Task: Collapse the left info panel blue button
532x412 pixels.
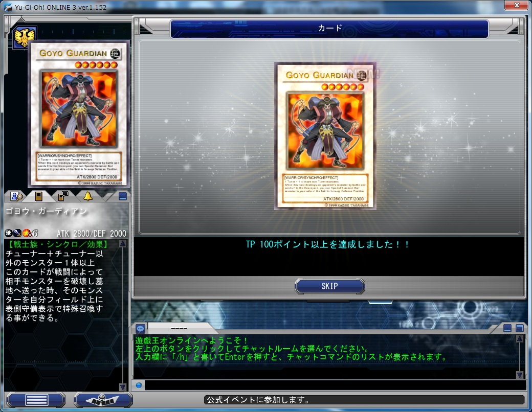Action: pos(122,196)
